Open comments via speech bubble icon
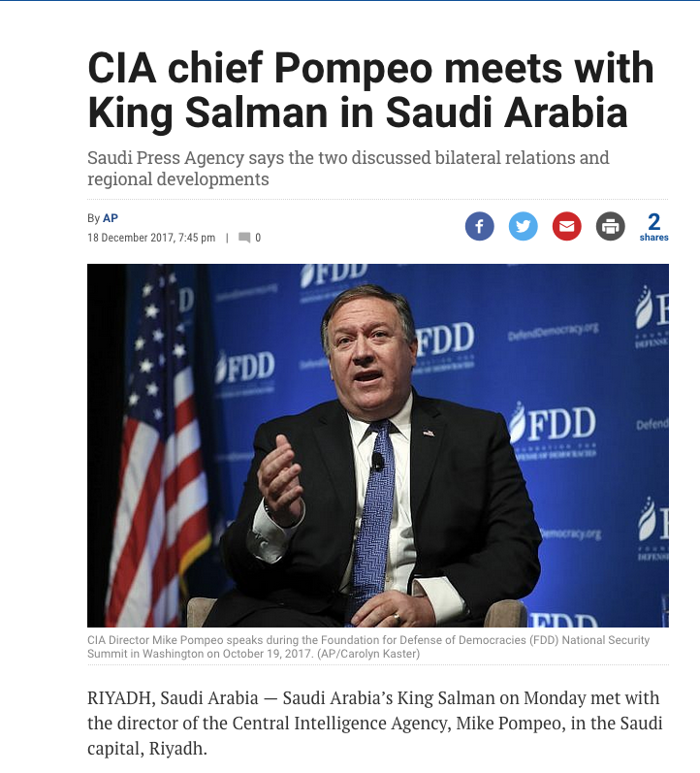700x773 pixels. pyautogui.click(x=244, y=238)
